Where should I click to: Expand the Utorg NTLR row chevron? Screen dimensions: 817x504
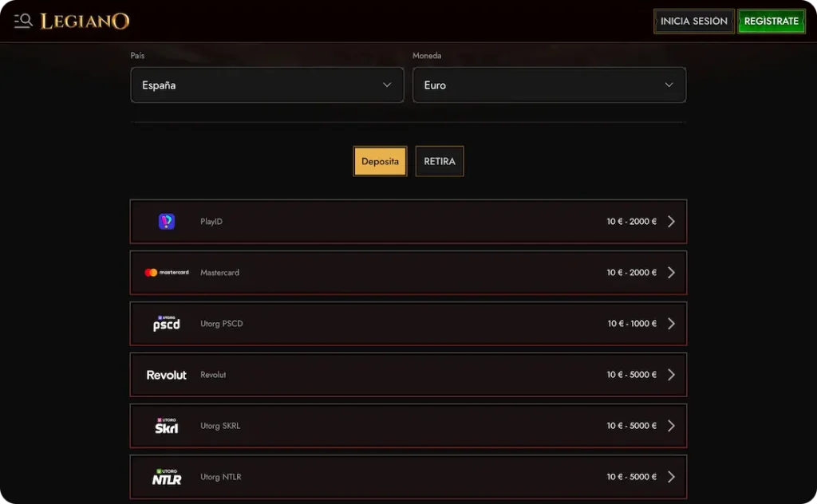point(671,476)
